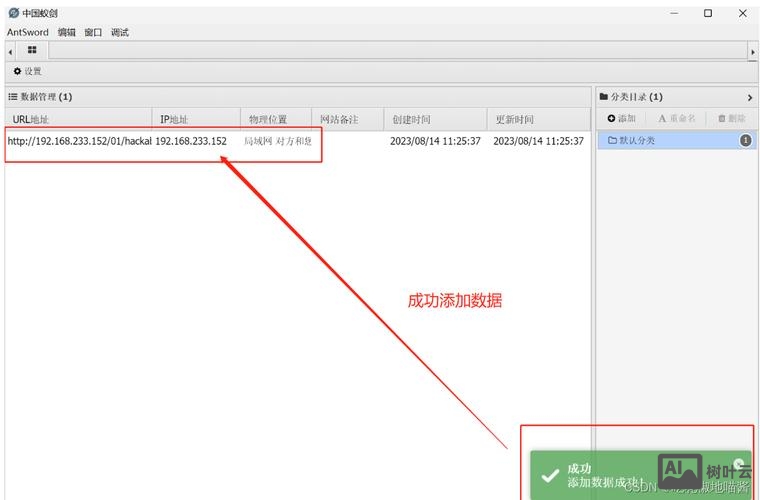Viewport: 760px width, 500px height.
Task: Click the updated time 2023/08/14 11:25:37
Action: click(538, 141)
